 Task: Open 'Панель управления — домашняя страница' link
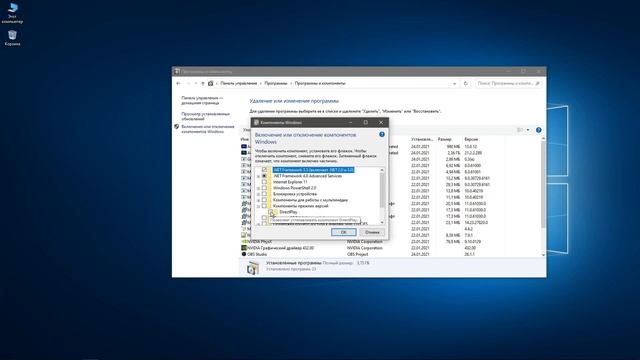202,100
